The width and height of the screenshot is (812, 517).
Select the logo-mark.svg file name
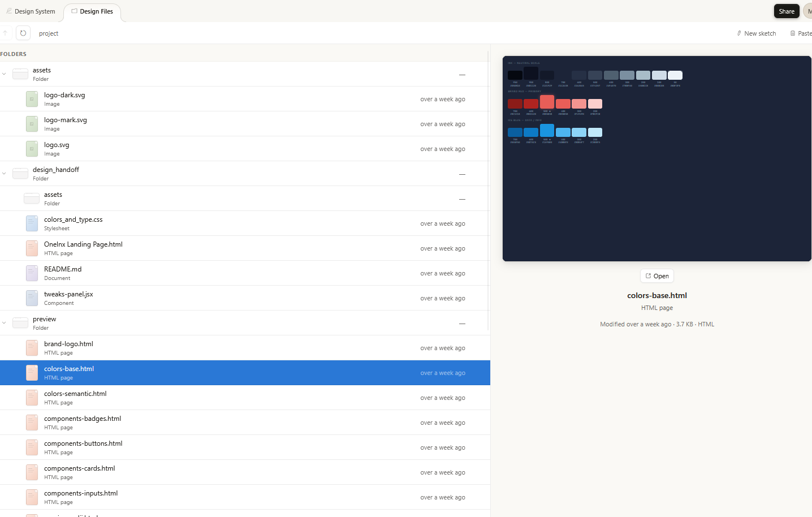point(66,120)
